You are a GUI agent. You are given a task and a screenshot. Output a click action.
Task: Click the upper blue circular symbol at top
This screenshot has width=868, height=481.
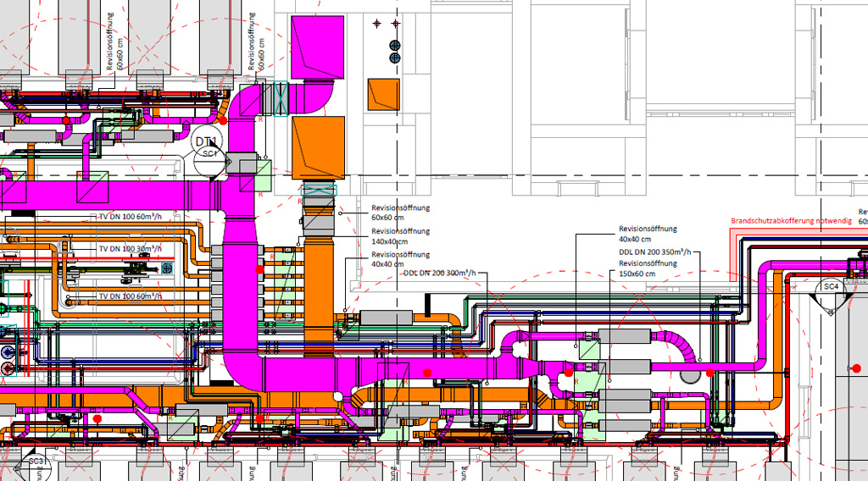pyautogui.click(x=394, y=45)
